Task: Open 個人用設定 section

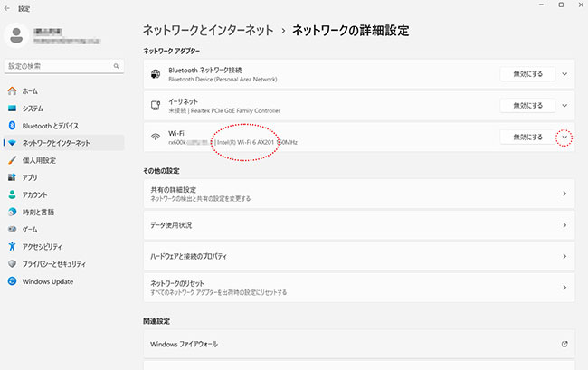Action: 63,160
